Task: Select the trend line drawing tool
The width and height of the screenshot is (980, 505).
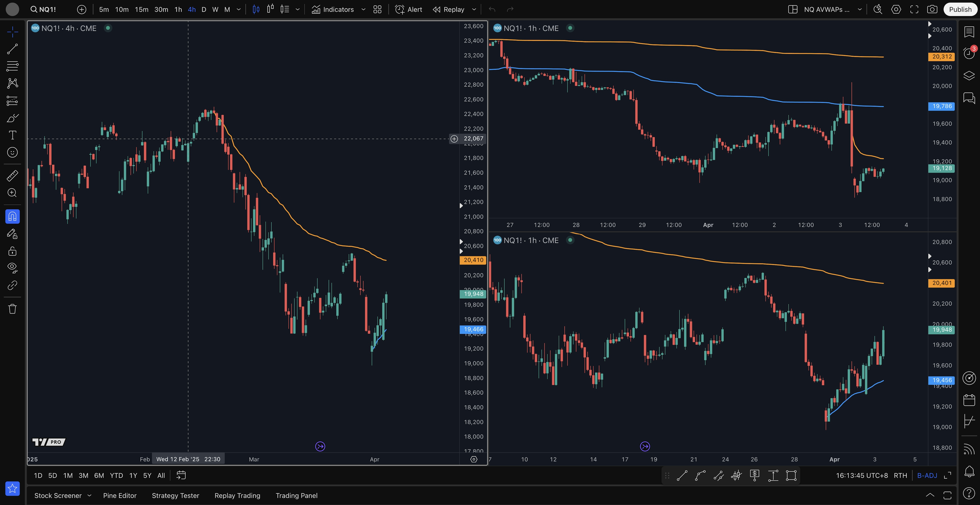Action: [x=12, y=49]
